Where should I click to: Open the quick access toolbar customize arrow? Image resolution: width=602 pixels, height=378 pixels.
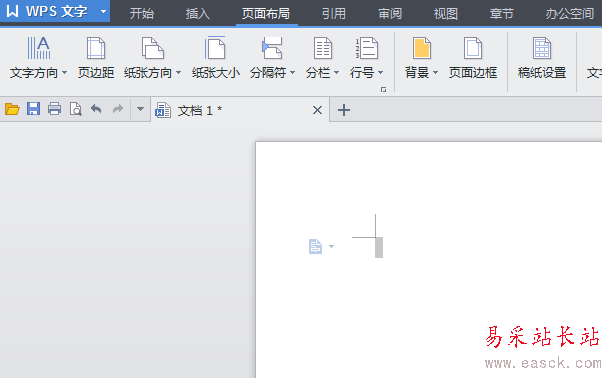(x=141, y=109)
